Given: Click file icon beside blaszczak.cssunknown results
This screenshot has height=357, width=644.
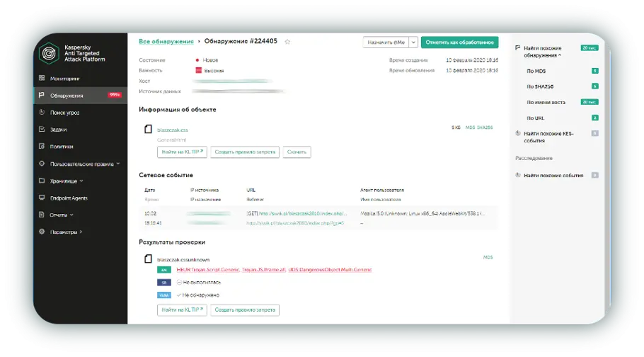Looking at the screenshot, I should [149, 259].
